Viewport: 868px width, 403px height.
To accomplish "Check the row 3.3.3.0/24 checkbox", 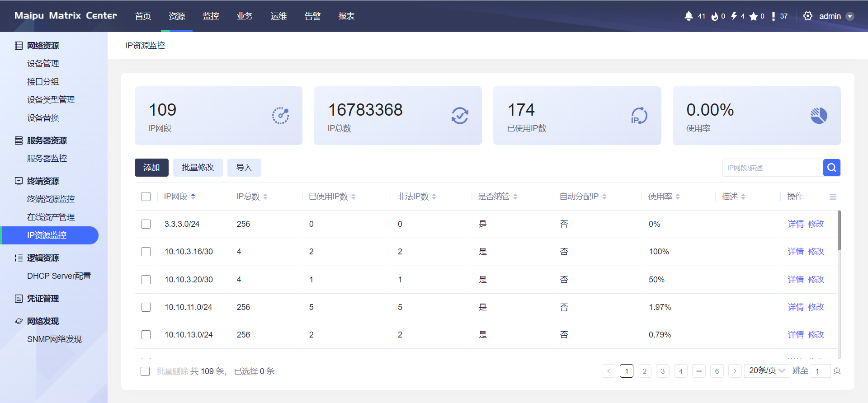I will click(x=146, y=224).
